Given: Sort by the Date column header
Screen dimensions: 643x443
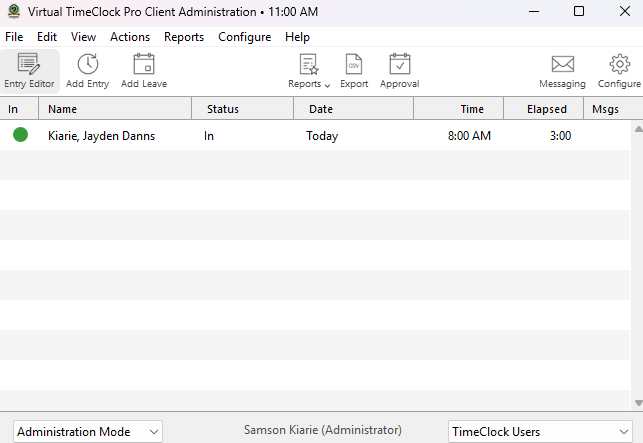Looking at the screenshot, I should tap(353, 109).
